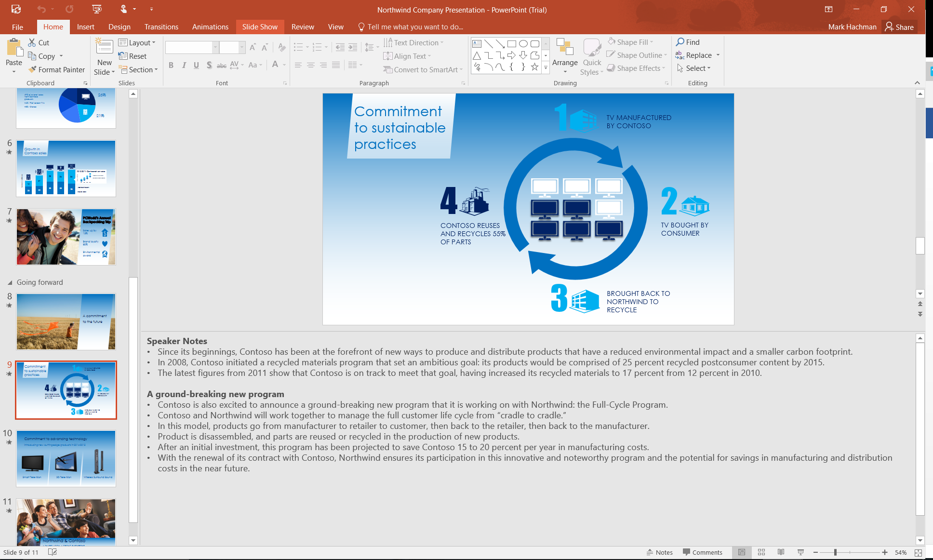Screen dimensions: 933x560
Task: Open the Shape Fill dropdown
Action: (630, 42)
